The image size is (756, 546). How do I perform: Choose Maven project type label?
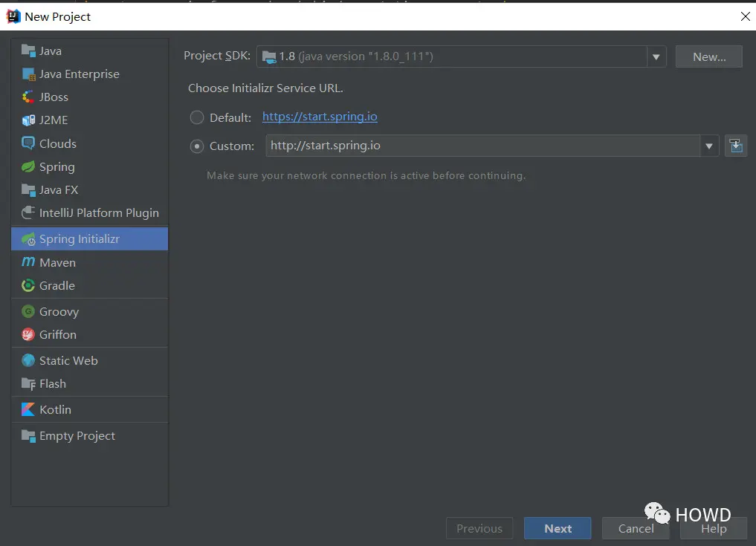pyautogui.click(x=57, y=263)
